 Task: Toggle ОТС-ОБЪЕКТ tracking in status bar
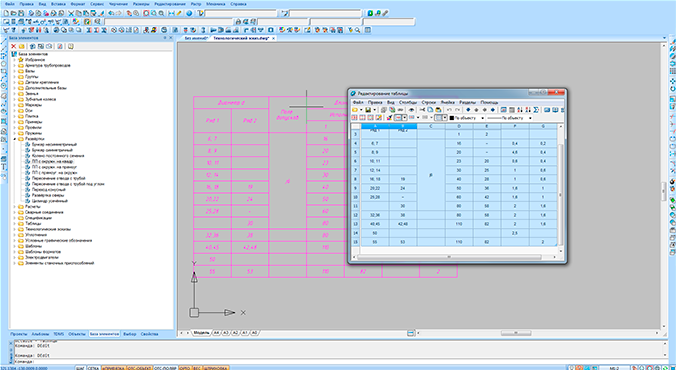tap(140, 368)
